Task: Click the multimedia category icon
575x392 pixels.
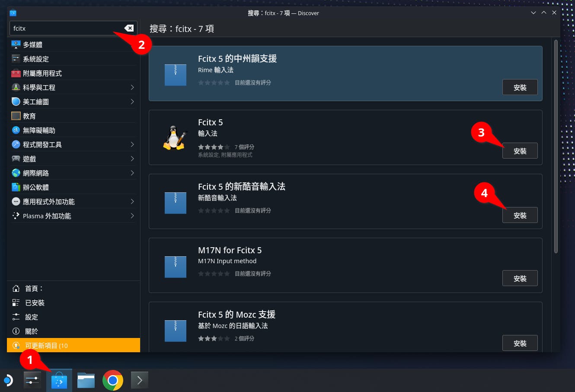Action: tap(16, 45)
